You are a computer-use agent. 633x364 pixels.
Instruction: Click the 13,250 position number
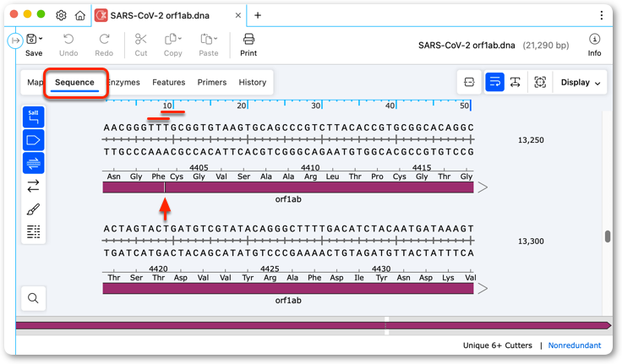point(531,140)
